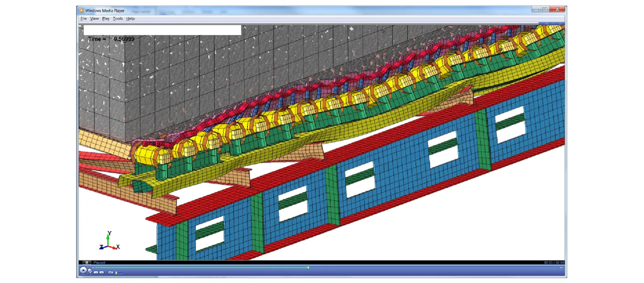Open the Help menu
The image size is (644, 283).
(x=130, y=19)
